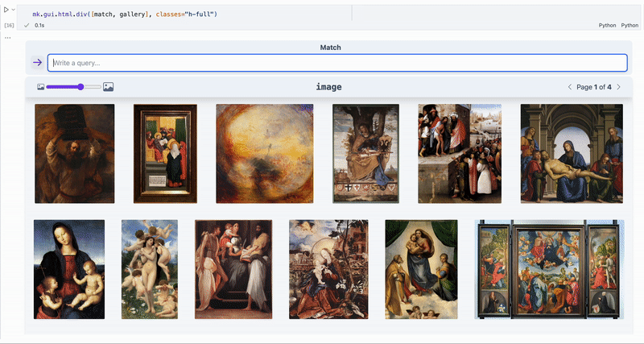Viewport: 644px width, 344px height.
Task: Click the rightmost Python language label
Action: (x=630, y=26)
